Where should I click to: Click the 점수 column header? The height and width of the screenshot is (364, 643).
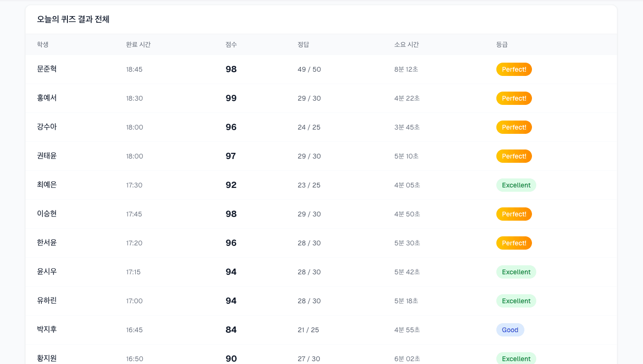pyautogui.click(x=231, y=45)
